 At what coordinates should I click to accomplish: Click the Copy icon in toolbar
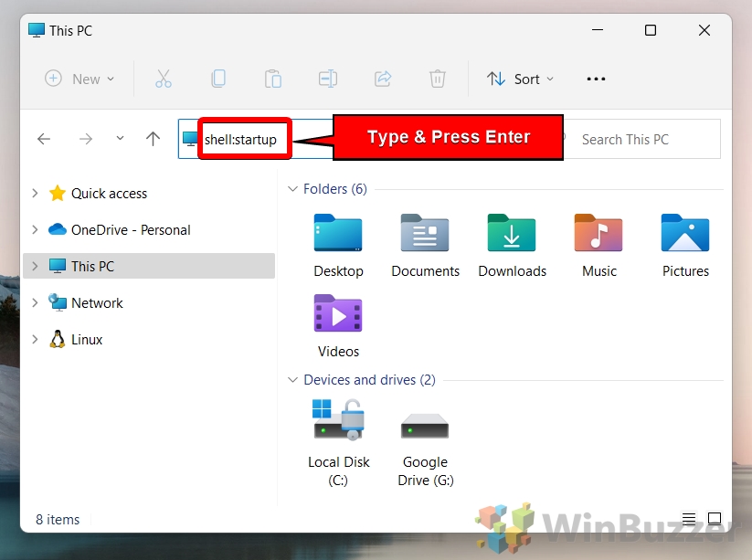coord(218,79)
